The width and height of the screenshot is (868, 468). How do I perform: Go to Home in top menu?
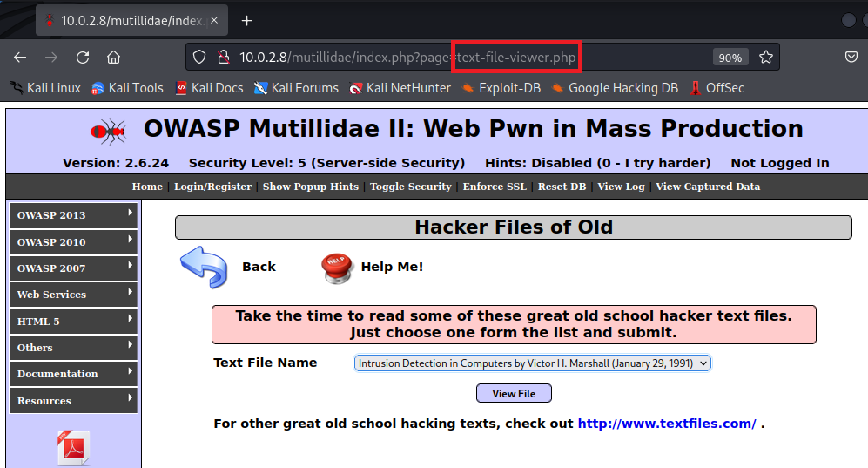[147, 187]
